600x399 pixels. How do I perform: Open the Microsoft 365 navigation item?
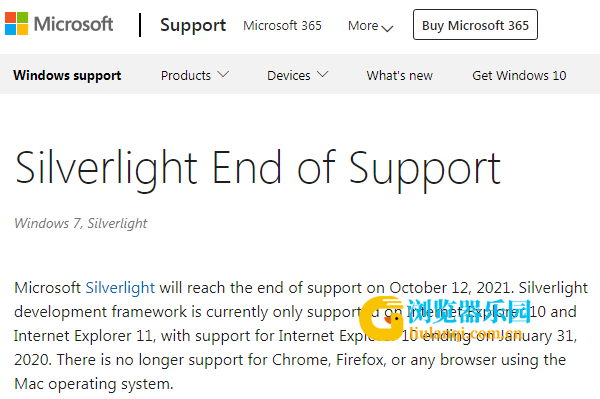282,26
